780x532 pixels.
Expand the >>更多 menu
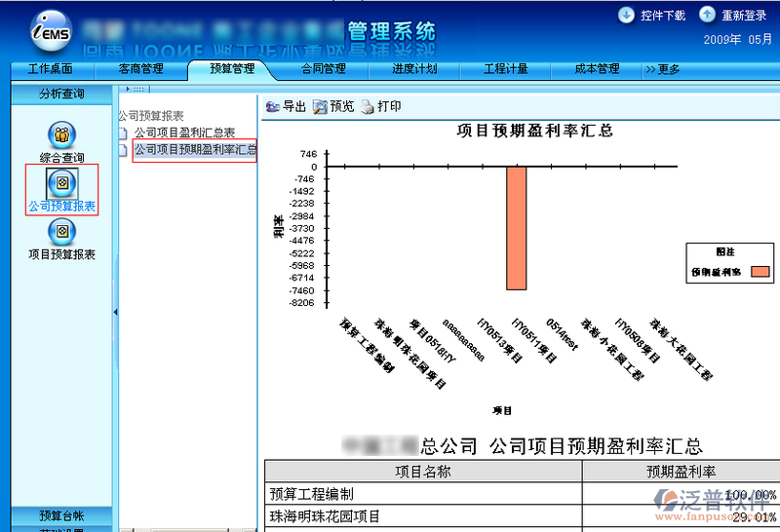(663, 69)
